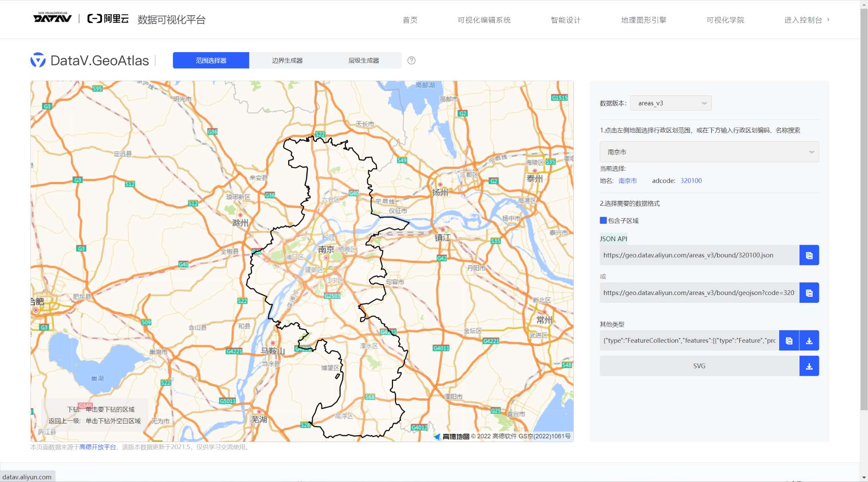
Task: Open the help question mark icon
Action: click(411, 61)
